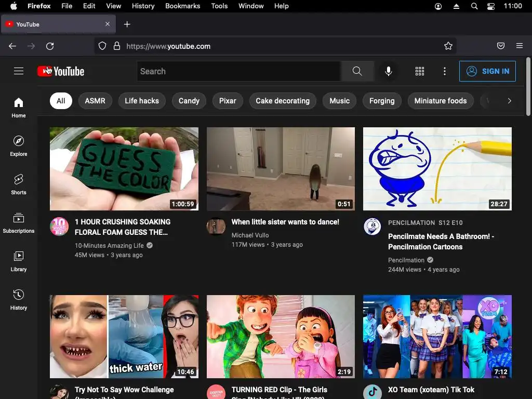Open the Turning Red clip thumbnail

pos(281,336)
